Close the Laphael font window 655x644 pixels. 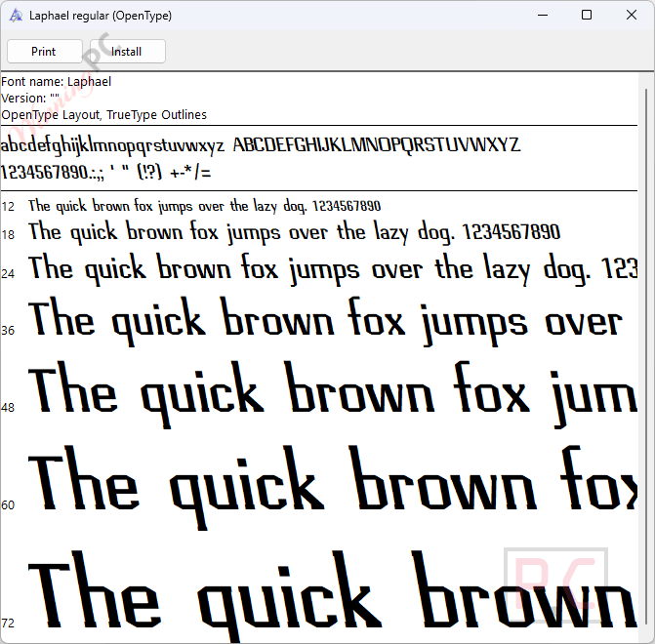pos(632,15)
